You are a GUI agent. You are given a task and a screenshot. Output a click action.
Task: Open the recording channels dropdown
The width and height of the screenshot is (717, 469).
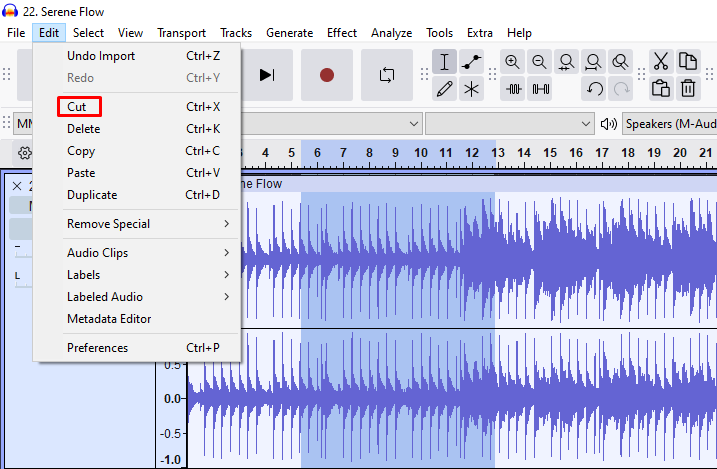click(x=510, y=124)
